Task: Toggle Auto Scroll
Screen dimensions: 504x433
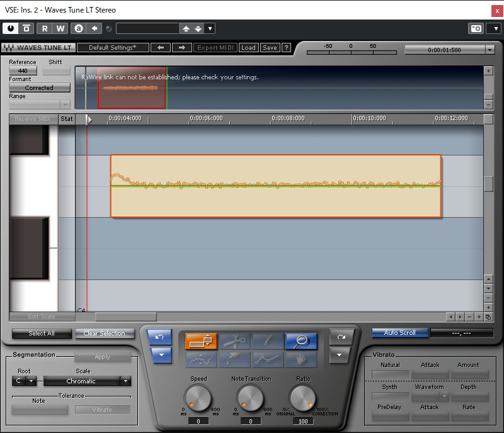Action: 400,333
